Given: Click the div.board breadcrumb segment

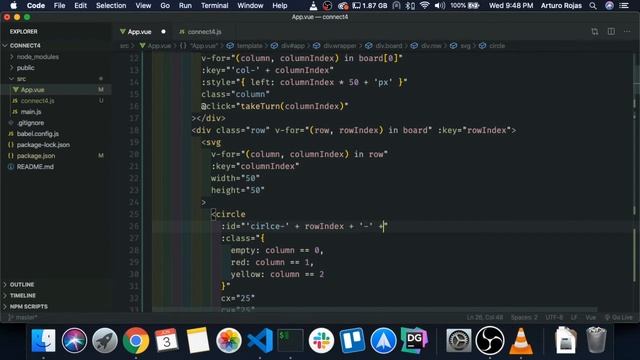Looking at the screenshot, I should (389, 46).
